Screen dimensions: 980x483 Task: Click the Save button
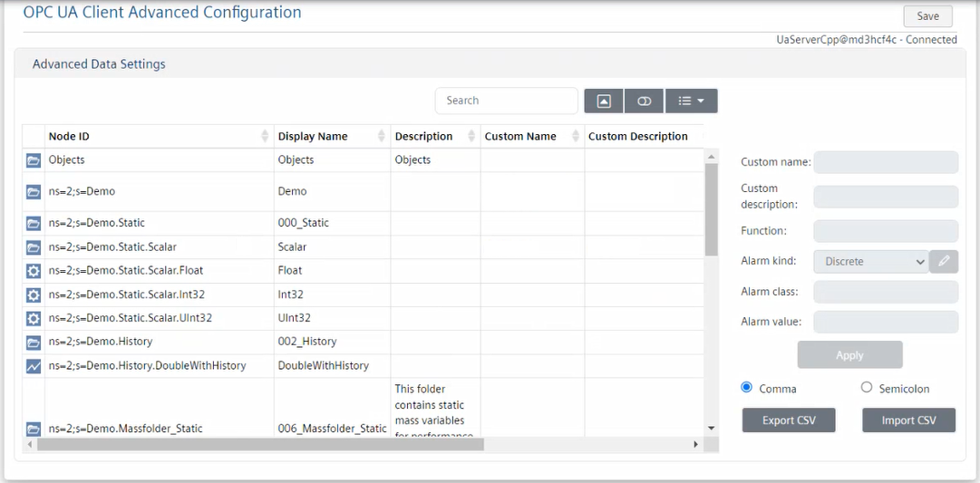927,16
